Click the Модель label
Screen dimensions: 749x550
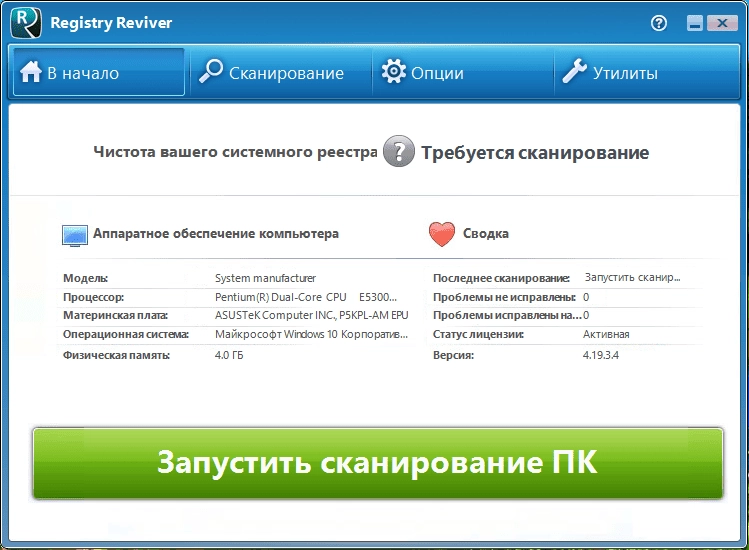point(86,278)
